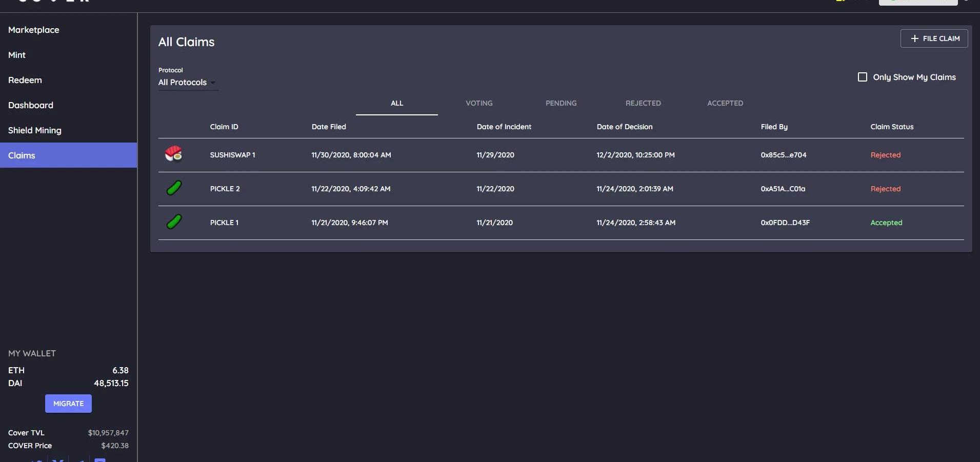Viewport: 980px width, 462px height.
Task: Open Marketplace in the sidebar
Action: [x=34, y=30]
